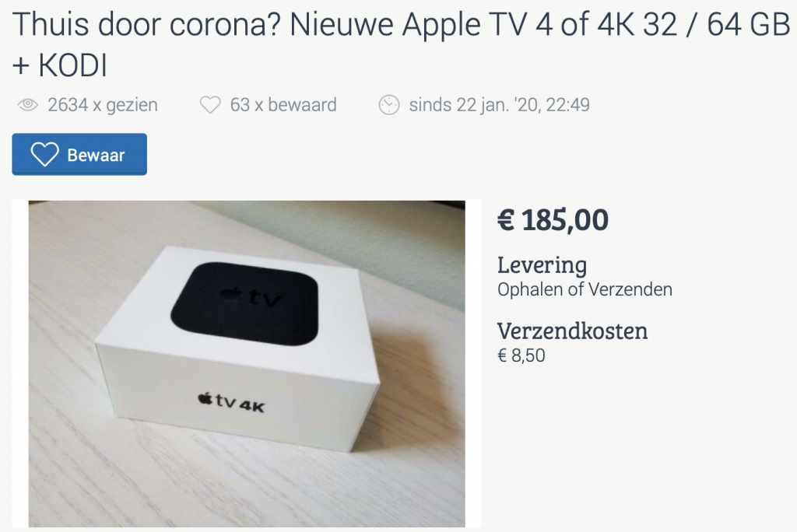Click the eye views icon

coord(27,105)
